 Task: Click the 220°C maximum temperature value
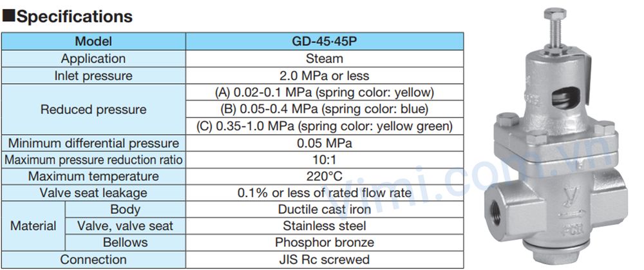tap(324, 176)
